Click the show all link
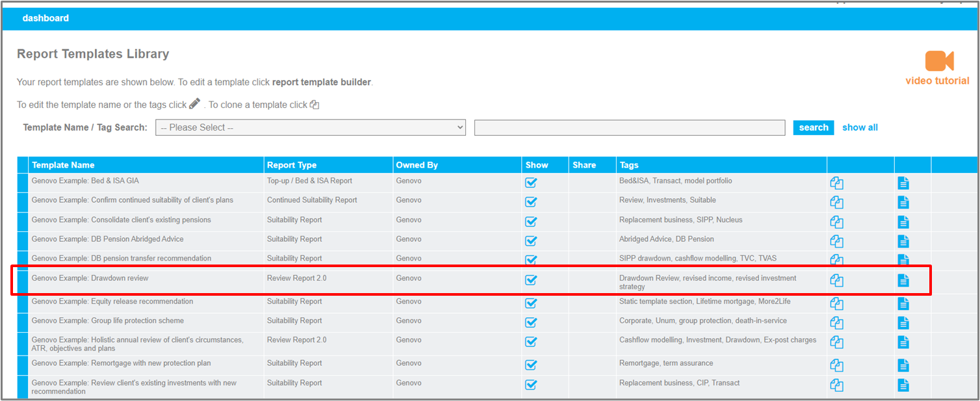The image size is (980, 401). [860, 127]
